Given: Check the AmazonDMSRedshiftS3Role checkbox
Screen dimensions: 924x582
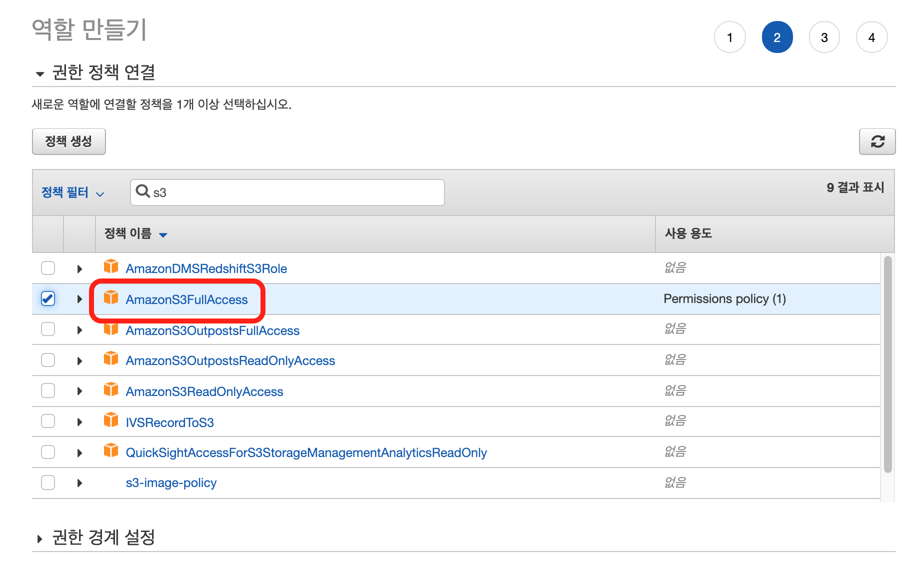Looking at the screenshot, I should click(x=48, y=268).
